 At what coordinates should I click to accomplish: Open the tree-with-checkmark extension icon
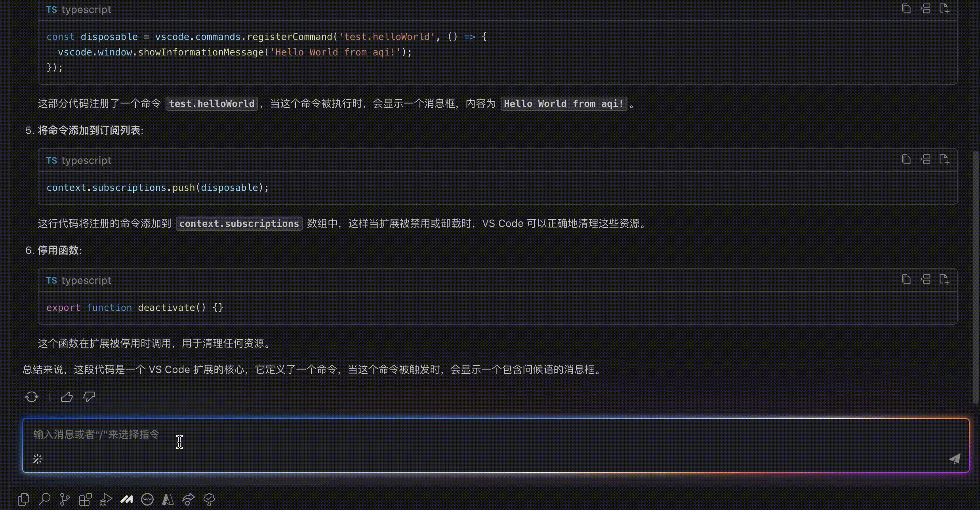click(209, 499)
